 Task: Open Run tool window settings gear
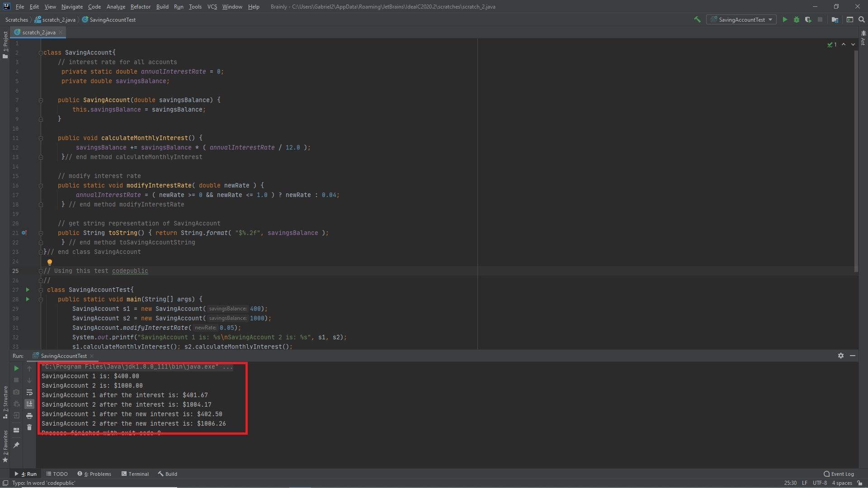click(x=840, y=356)
